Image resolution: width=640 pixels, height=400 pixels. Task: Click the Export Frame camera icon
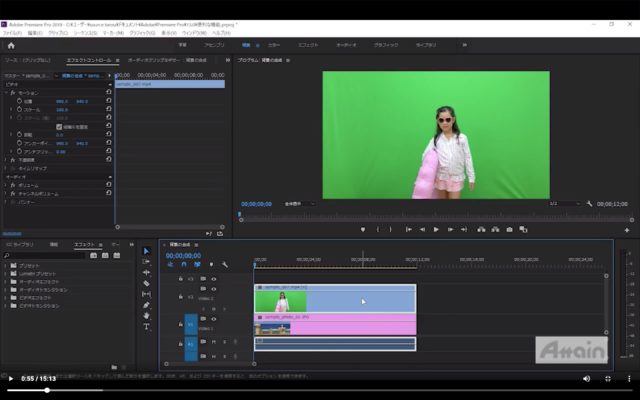point(509,229)
